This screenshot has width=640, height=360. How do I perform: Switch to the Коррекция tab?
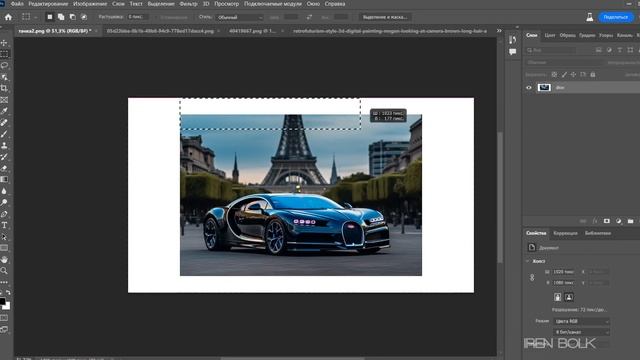pos(565,233)
